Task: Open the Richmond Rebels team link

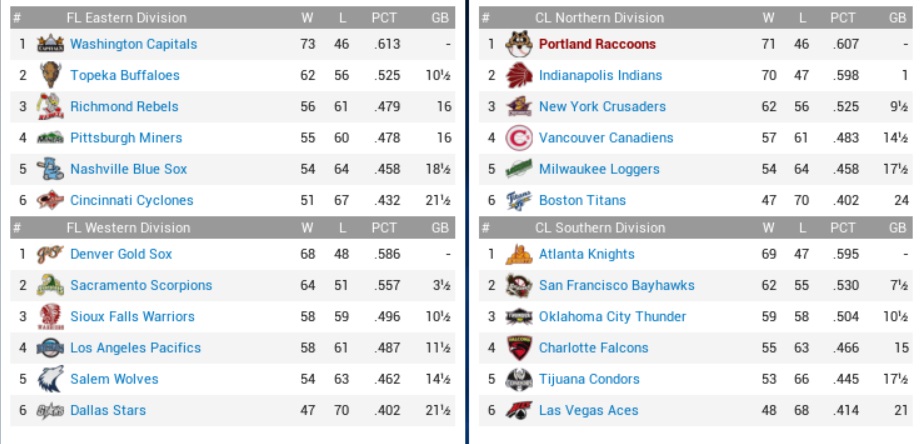Action: point(124,107)
